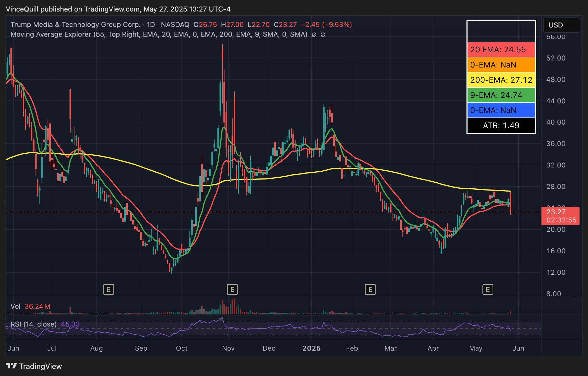The image size is (588, 376).
Task: Click the Vol 36.24 M label
Action: 30,306
